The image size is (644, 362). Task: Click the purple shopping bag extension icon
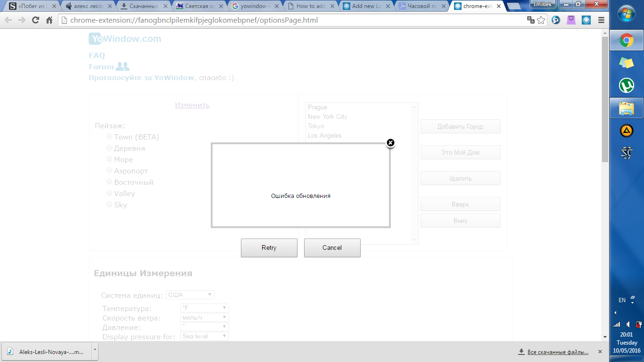(571, 20)
